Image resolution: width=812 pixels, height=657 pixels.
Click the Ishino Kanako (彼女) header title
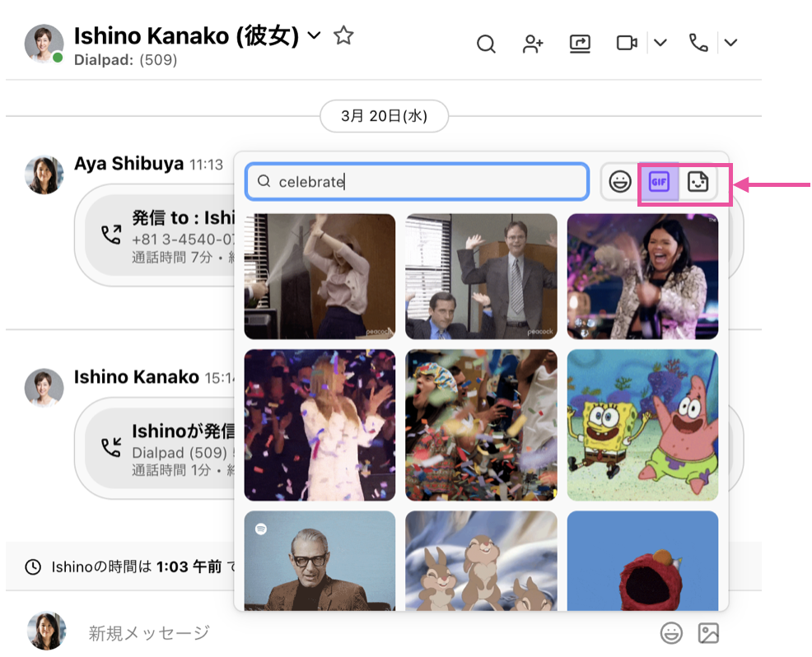(186, 35)
